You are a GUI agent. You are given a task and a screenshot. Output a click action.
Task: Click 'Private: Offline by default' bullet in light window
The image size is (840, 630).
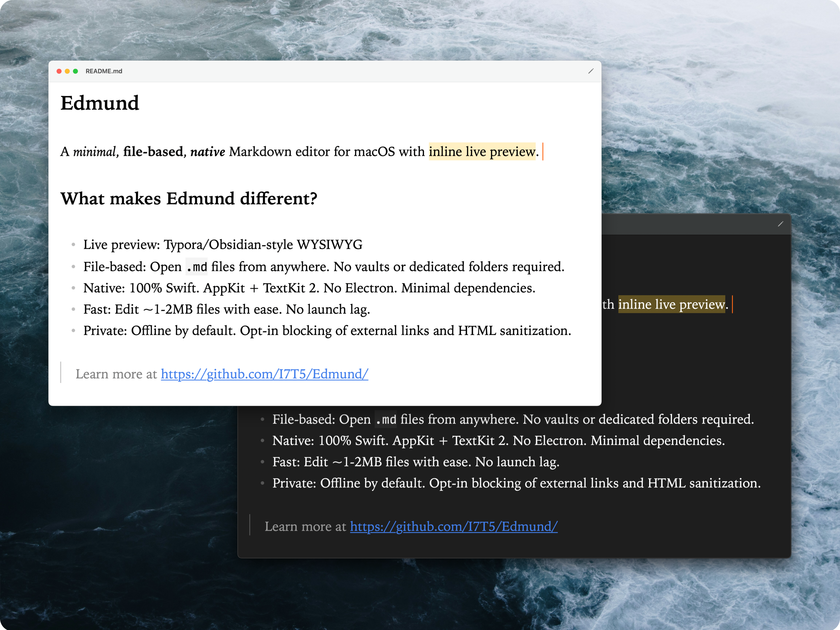[327, 330]
